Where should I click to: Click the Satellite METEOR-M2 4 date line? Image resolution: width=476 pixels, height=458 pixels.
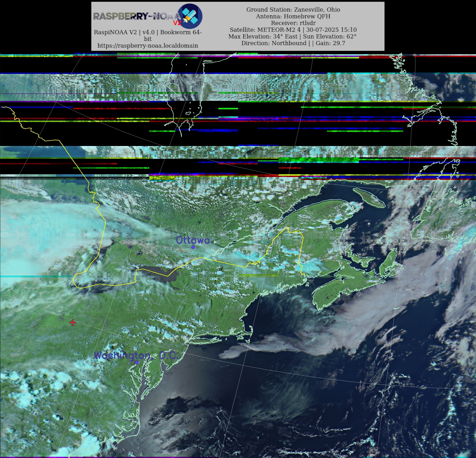click(x=293, y=30)
